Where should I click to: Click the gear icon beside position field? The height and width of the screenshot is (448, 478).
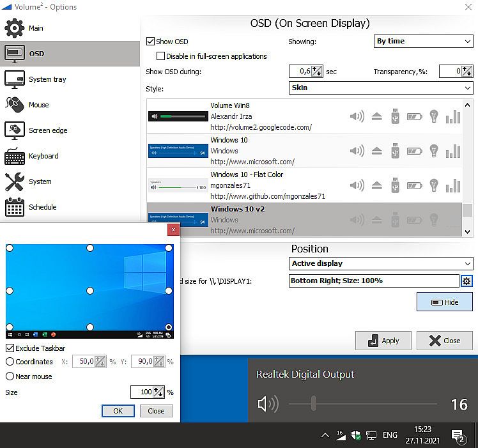[x=466, y=281]
